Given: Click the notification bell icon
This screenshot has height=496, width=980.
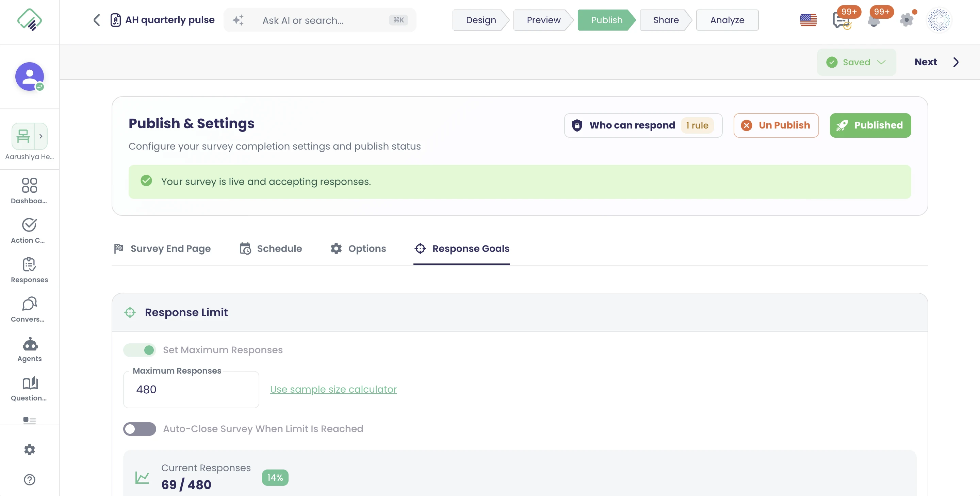Looking at the screenshot, I should click(x=874, y=20).
